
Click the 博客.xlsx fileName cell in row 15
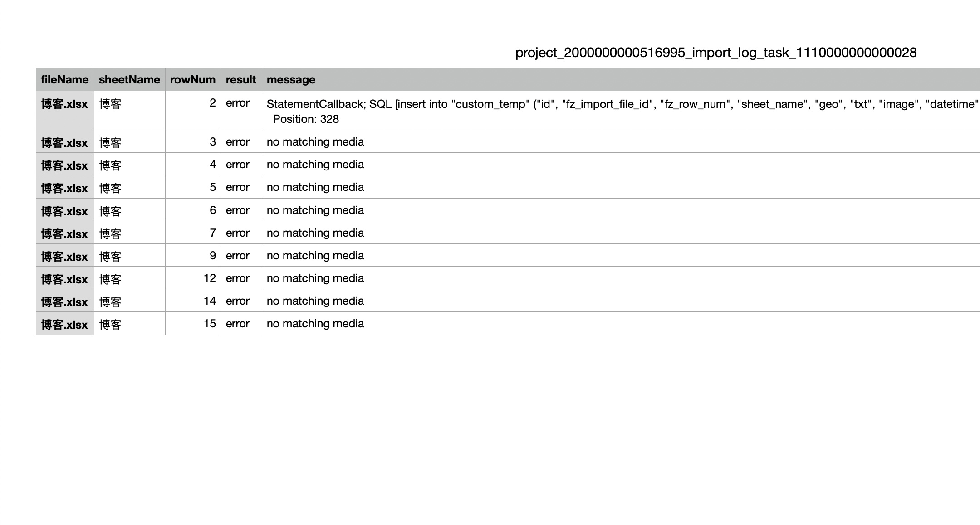[65, 324]
